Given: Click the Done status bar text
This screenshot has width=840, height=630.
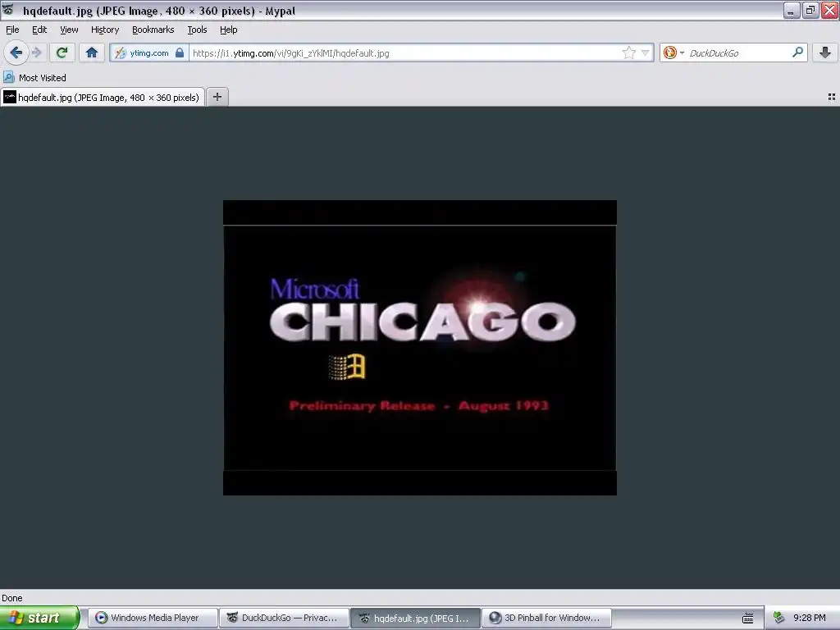Looking at the screenshot, I should click(x=12, y=598).
